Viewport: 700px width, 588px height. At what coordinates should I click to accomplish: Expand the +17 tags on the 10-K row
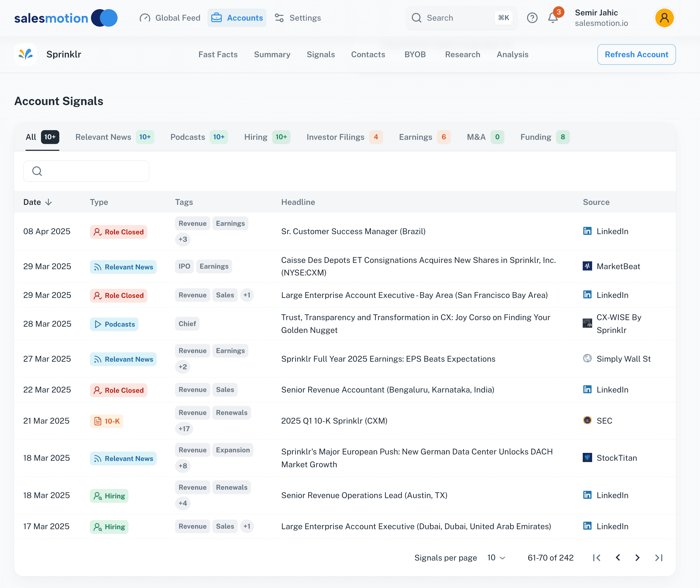(x=184, y=429)
